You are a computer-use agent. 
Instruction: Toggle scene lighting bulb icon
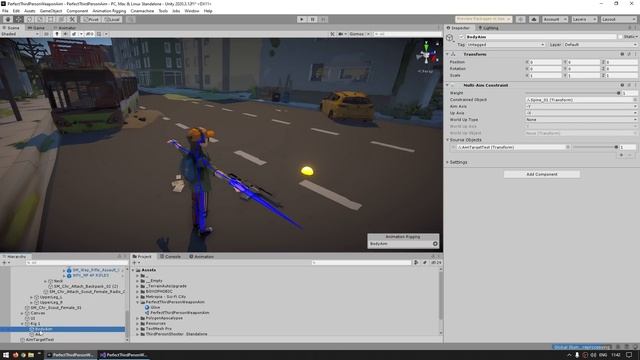tap(57, 34)
